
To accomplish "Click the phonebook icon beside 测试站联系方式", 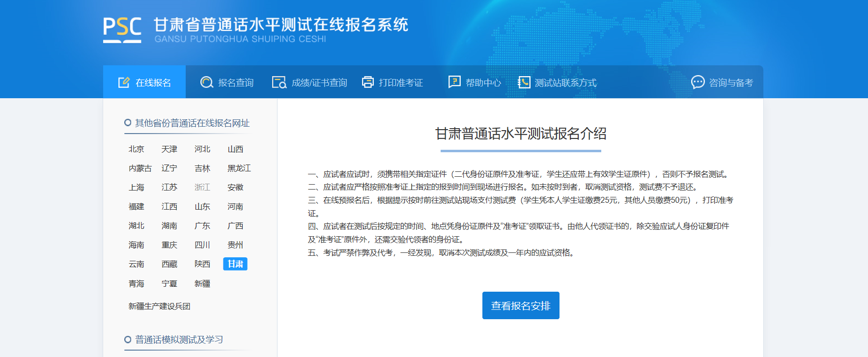I will (x=524, y=82).
